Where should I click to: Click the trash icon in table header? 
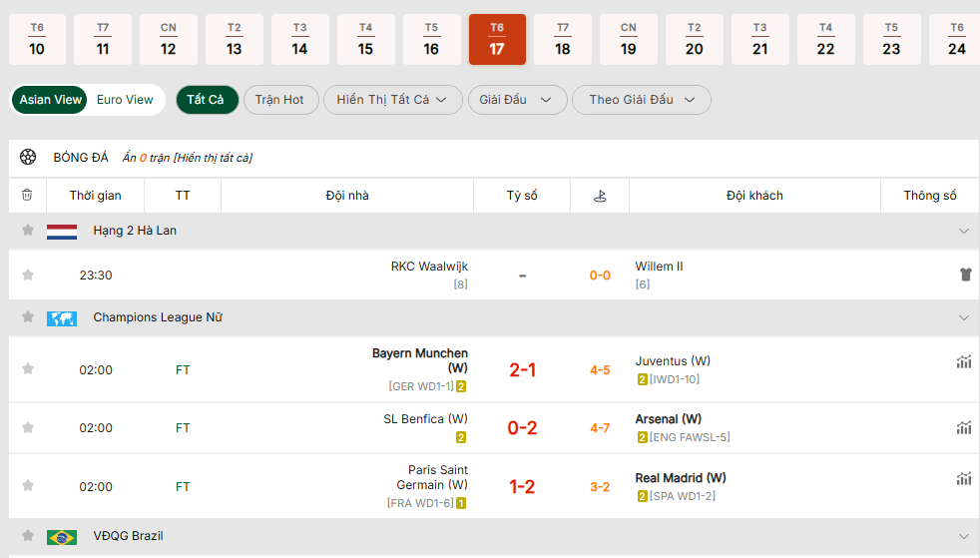(x=27, y=196)
